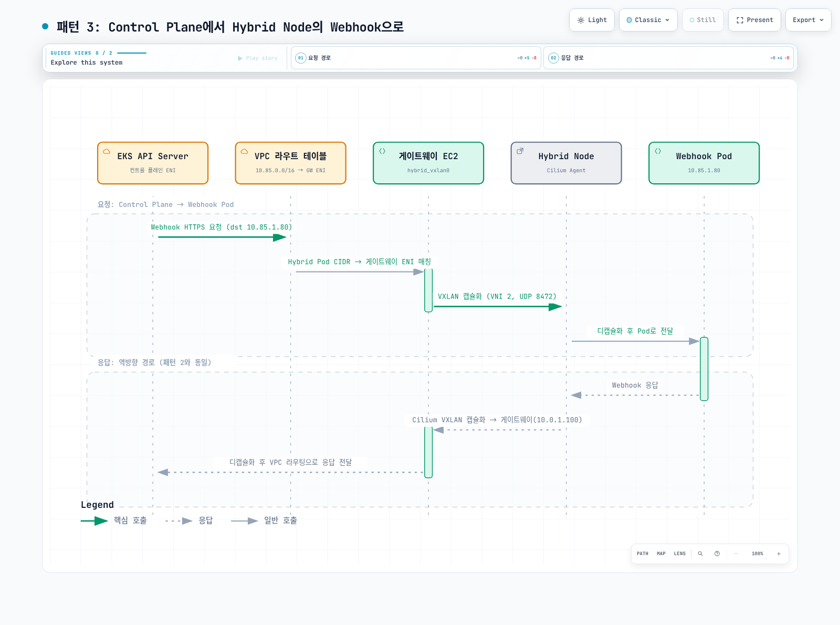This screenshot has width=840, height=625.
Task: Zoom in with the plus button
Action: click(x=779, y=554)
